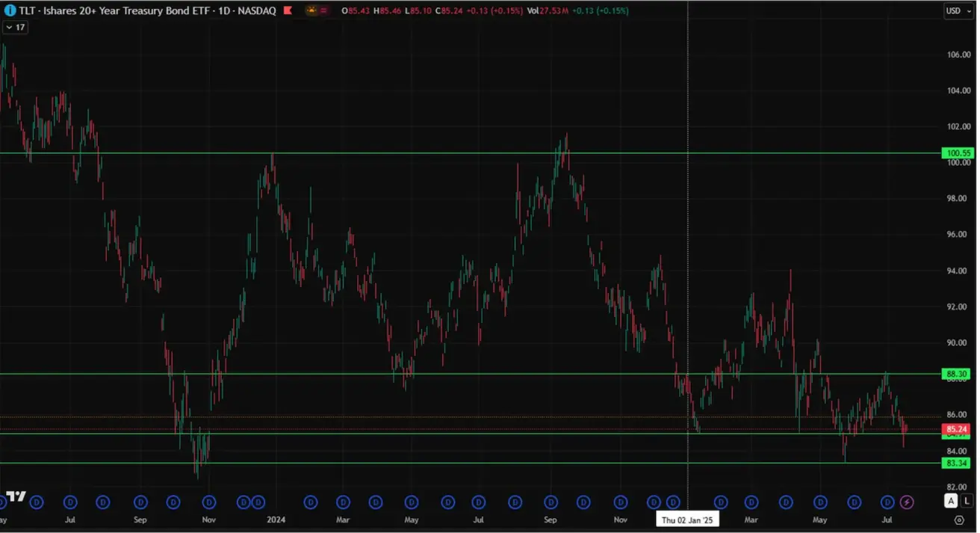The image size is (980, 533).
Task: Toggle auto scale A button
Action: click(951, 501)
